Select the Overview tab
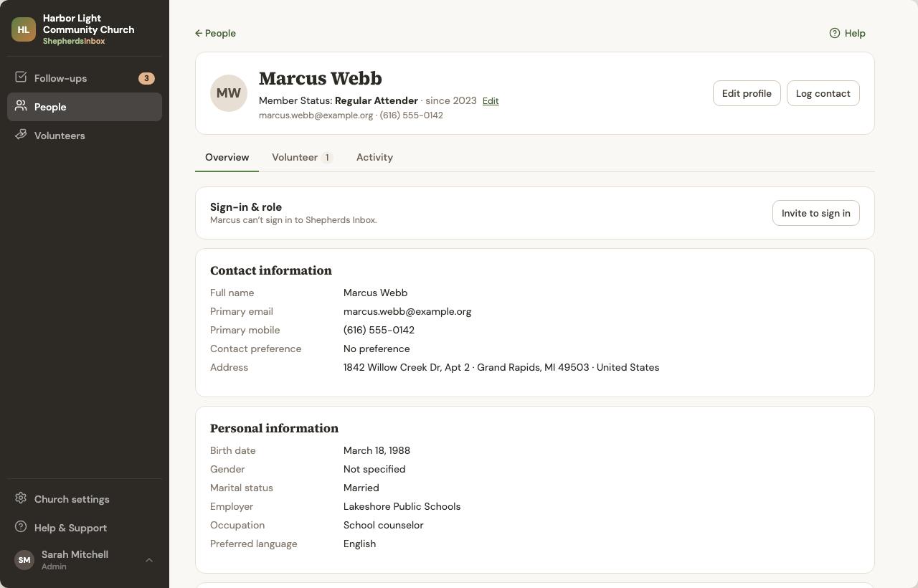The image size is (918, 588). coord(227,157)
